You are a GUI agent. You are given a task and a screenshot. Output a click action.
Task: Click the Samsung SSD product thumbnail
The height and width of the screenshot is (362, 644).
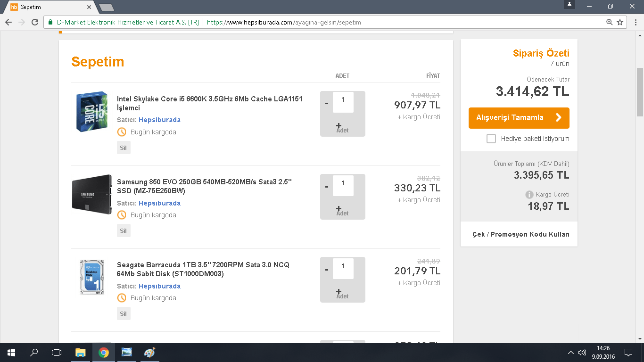[x=92, y=194]
